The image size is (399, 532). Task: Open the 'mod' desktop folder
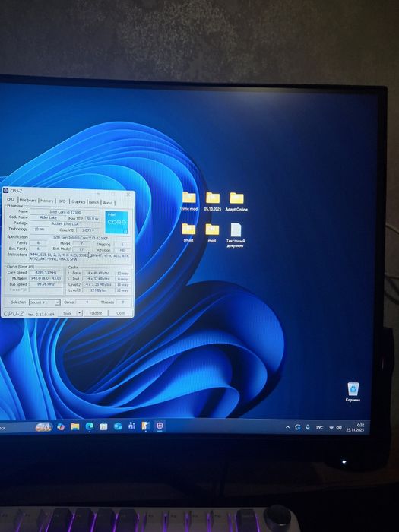tap(212, 233)
